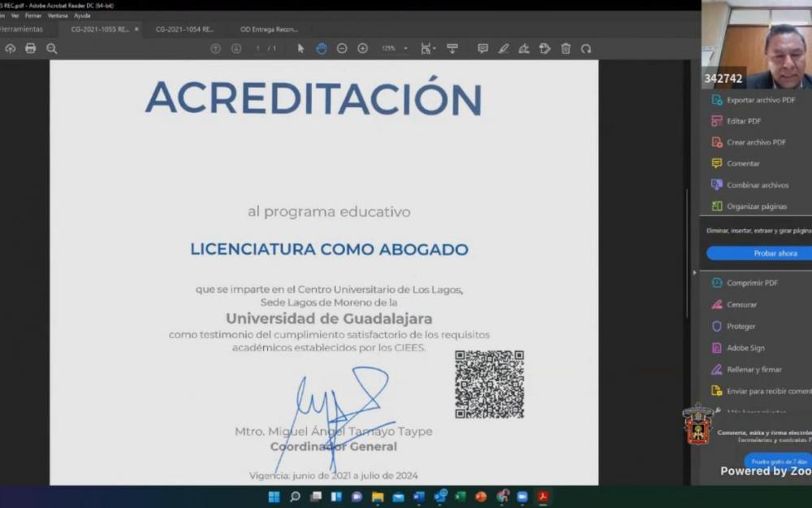Zoom in with the plus circle
The height and width of the screenshot is (508, 812).
(x=362, y=49)
